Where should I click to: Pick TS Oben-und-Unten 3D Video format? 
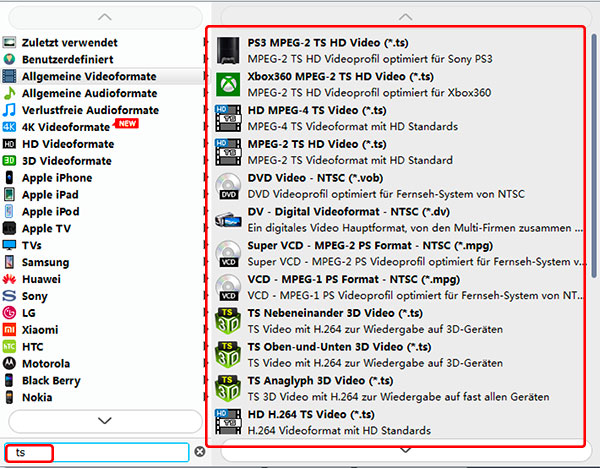coord(398,355)
